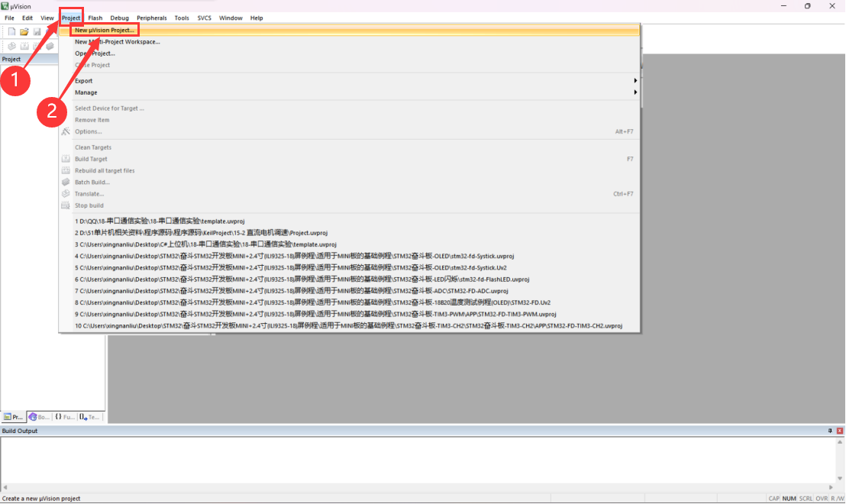Viewport: 846px width, 504px height.
Task: Select New Multi-Project Workspace
Action: [x=349, y=41]
